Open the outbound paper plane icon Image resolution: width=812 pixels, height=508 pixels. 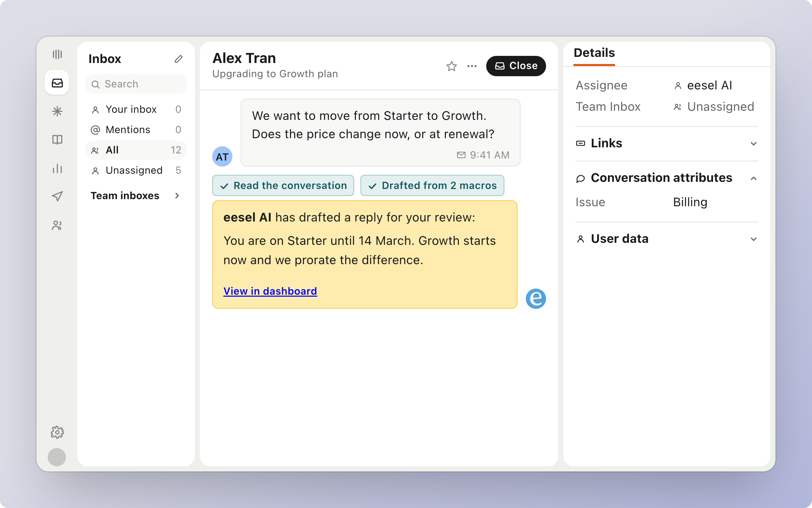(x=57, y=196)
